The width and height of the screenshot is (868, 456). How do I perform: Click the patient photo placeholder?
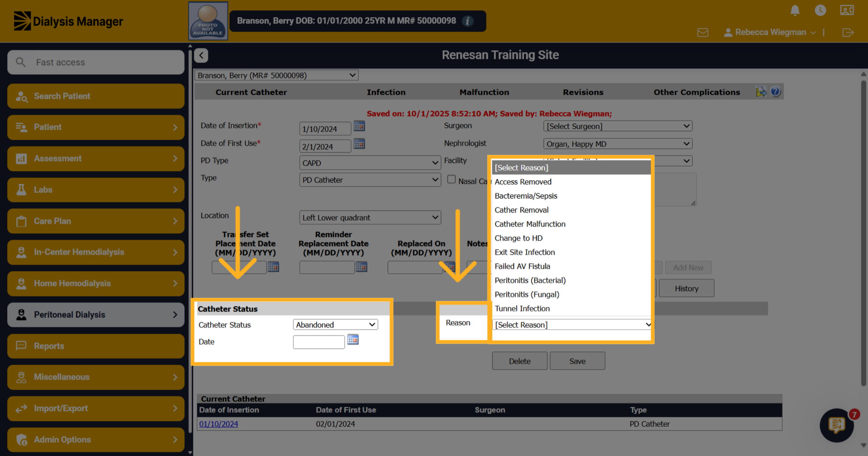(208, 21)
